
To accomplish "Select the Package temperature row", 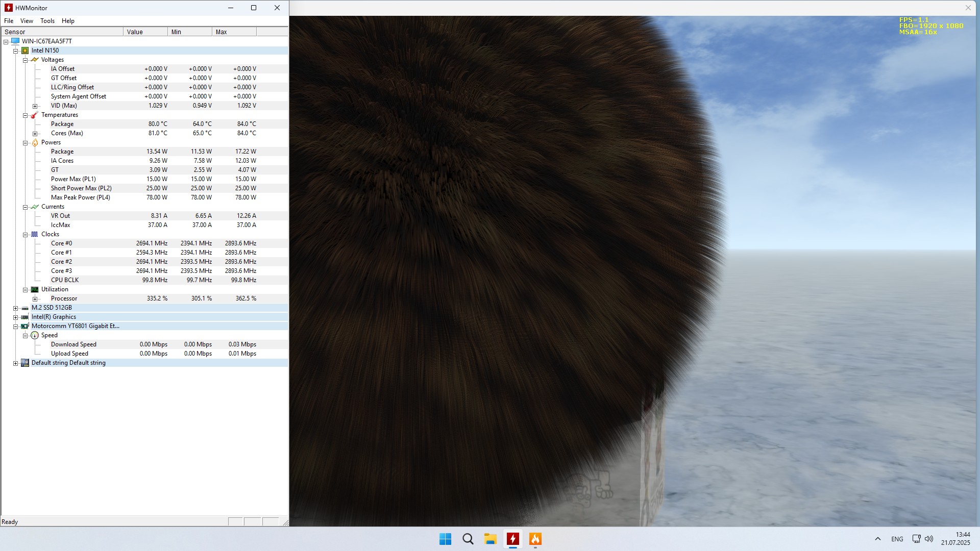I will (62, 124).
